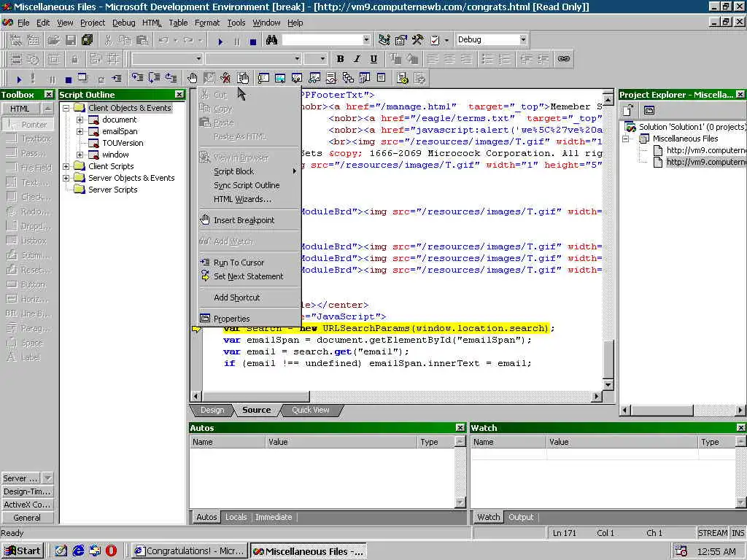
Task: Switch to the Immediate tab
Action: (274, 517)
